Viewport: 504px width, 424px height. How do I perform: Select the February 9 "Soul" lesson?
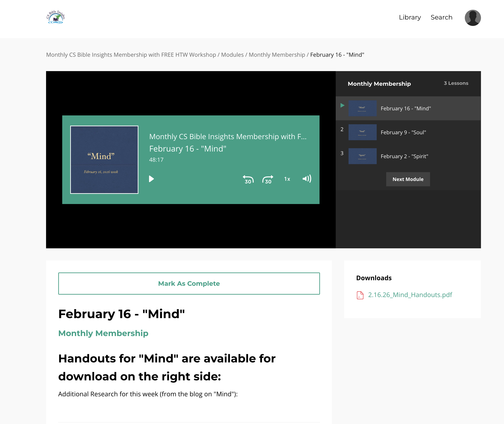[x=403, y=132]
